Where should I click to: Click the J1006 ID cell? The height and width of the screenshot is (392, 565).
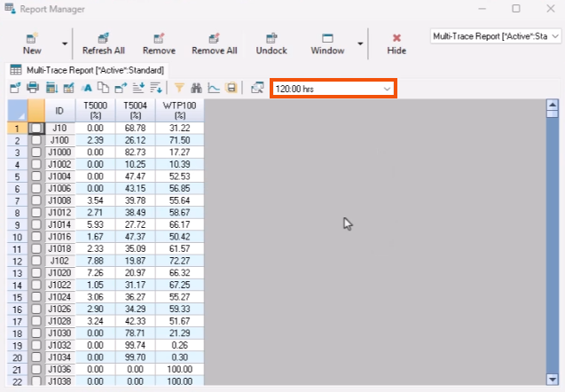(x=59, y=188)
